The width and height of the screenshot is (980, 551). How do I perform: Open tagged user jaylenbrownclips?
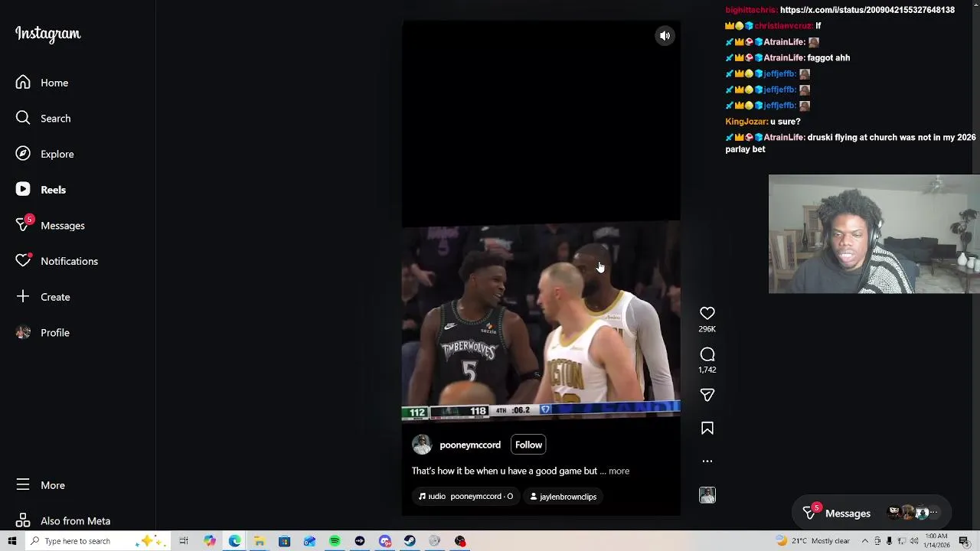[x=563, y=497]
